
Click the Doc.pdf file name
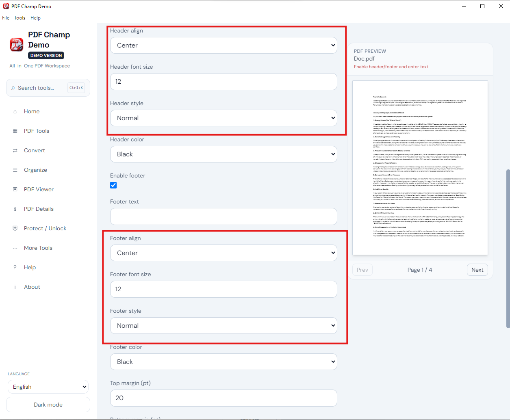pos(364,59)
